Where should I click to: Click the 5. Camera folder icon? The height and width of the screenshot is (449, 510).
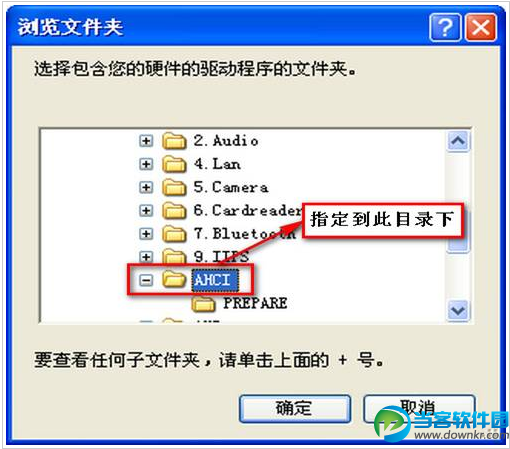point(174,187)
